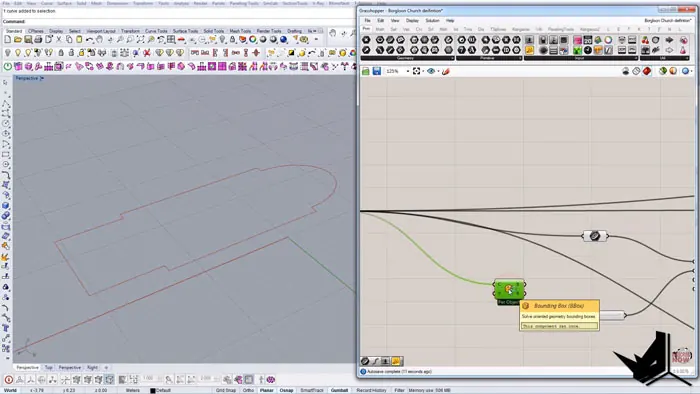Click the Autosave complete message in Grasshopper status
The height and width of the screenshot is (394, 700).
[399, 371]
